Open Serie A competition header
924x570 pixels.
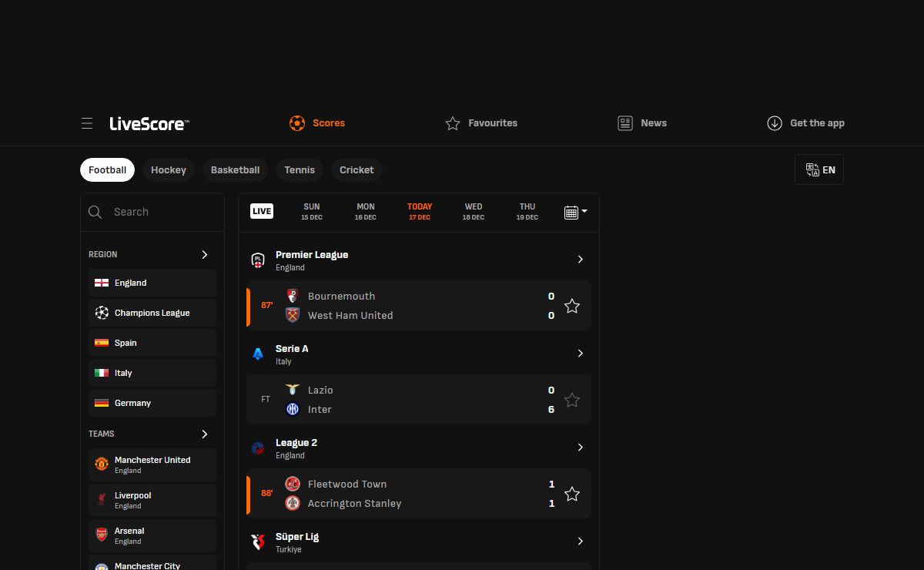coord(419,354)
